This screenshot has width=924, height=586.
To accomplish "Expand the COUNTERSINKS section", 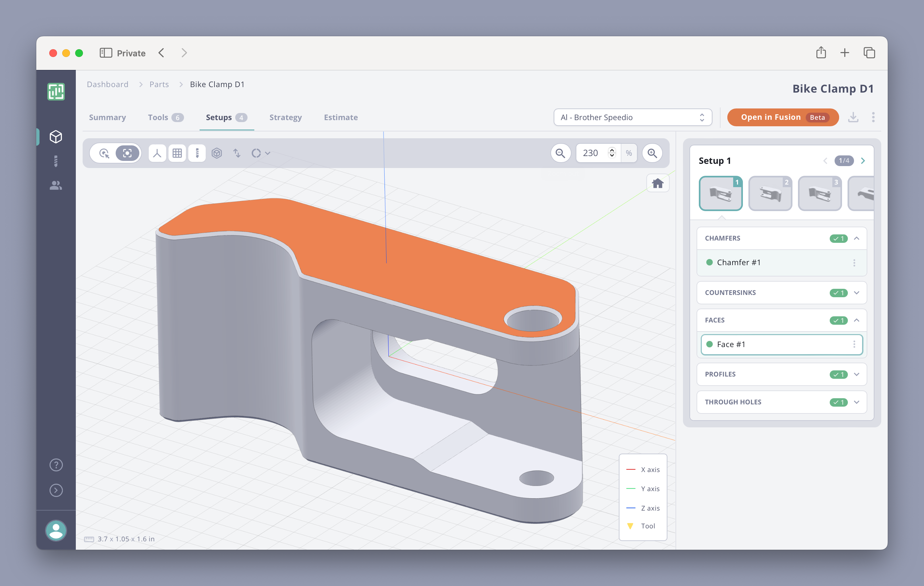I will pyautogui.click(x=857, y=293).
